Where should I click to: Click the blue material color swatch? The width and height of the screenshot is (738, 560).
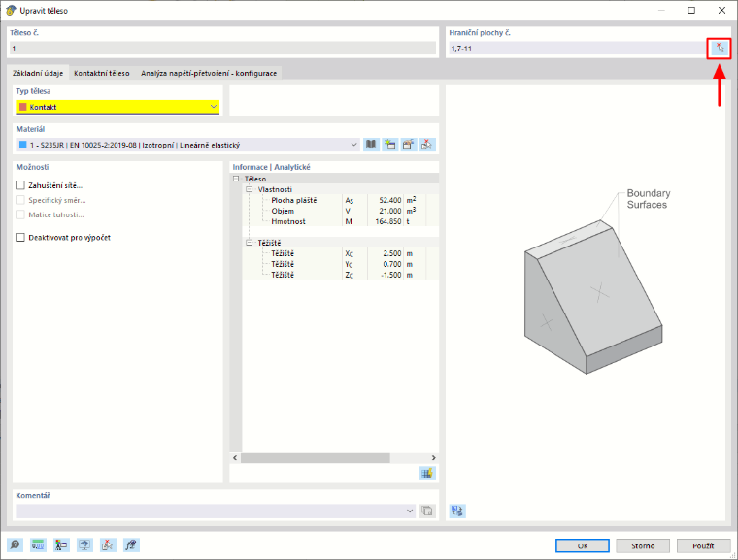click(x=23, y=145)
